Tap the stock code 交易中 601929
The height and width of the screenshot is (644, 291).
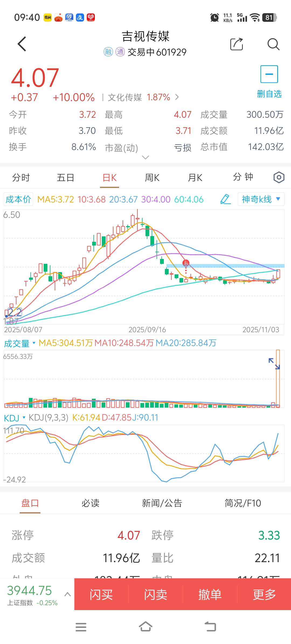pos(157,52)
